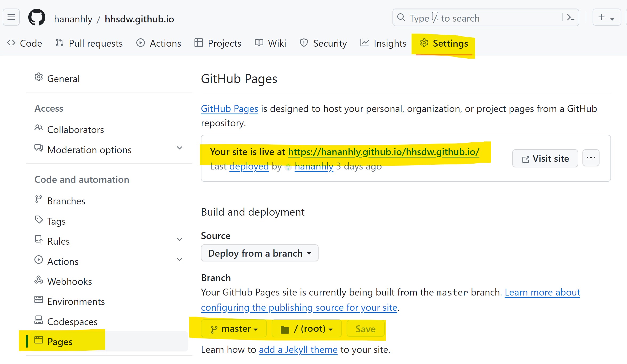The height and width of the screenshot is (364, 627).
Task: Click the Visit site button
Action: click(x=545, y=158)
